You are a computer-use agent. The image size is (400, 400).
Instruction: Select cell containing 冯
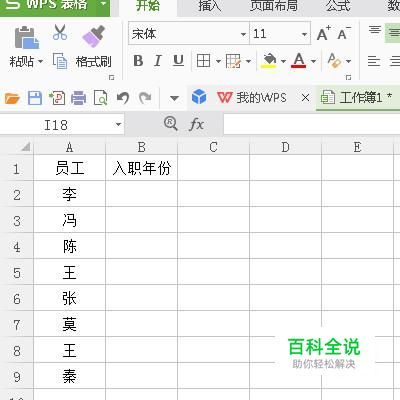[70, 220]
